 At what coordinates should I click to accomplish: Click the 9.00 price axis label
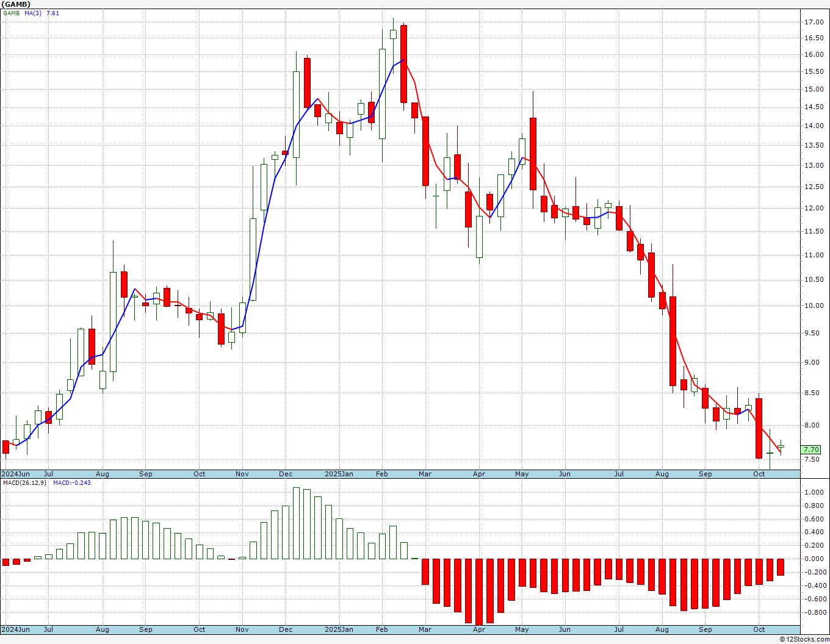click(812, 362)
